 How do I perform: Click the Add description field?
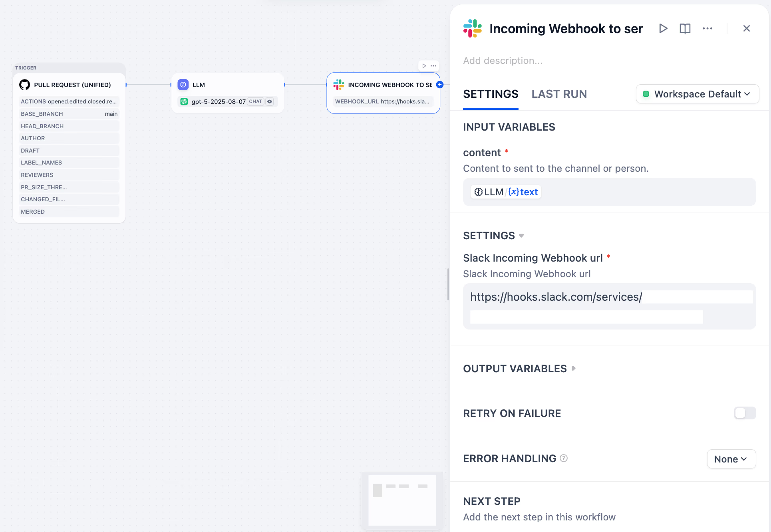pyautogui.click(x=503, y=61)
